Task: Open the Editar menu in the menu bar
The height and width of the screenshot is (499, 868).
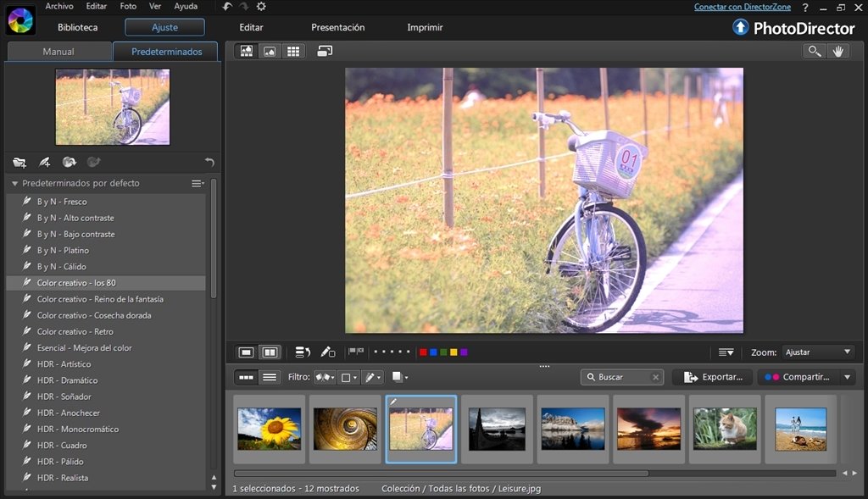Action: coord(97,6)
